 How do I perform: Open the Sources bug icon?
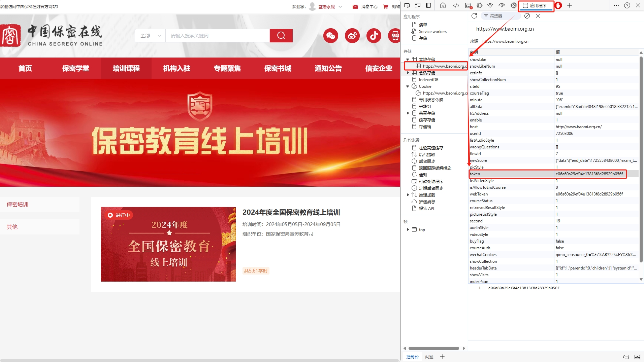click(480, 5)
